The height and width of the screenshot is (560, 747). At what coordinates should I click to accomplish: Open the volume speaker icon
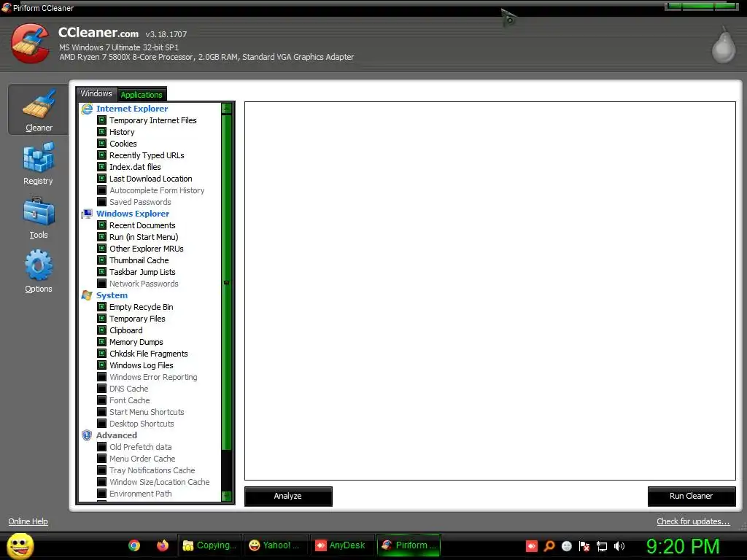[x=619, y=546]
